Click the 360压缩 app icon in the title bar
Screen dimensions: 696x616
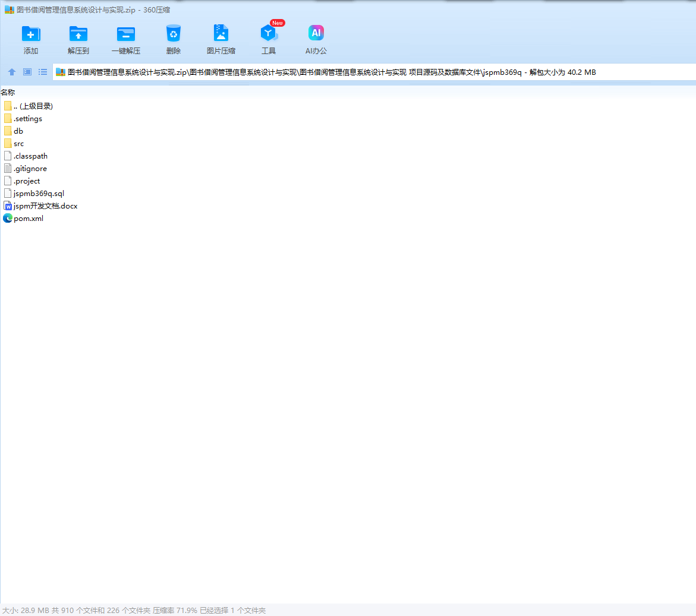[x=9, y=10]
